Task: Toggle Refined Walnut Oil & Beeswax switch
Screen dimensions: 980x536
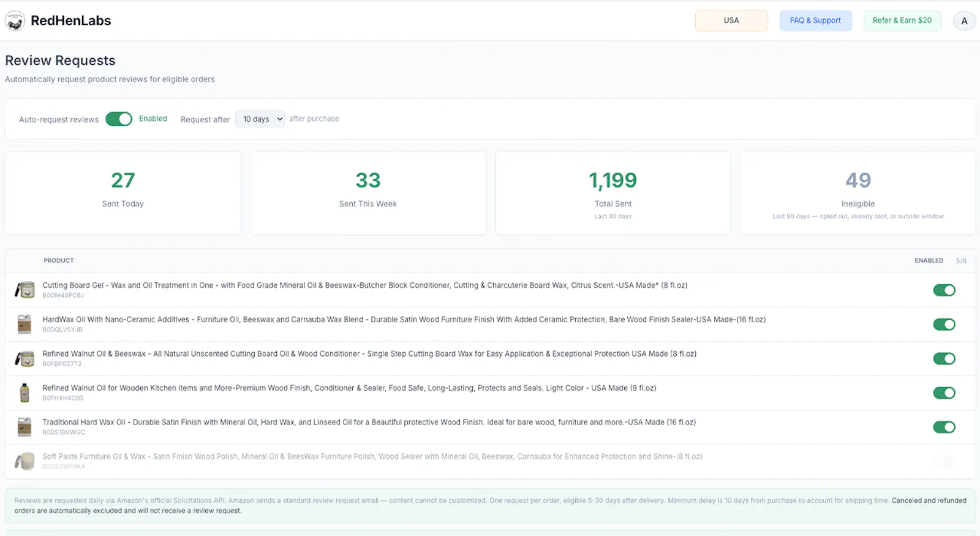Action: click(944, 359)
